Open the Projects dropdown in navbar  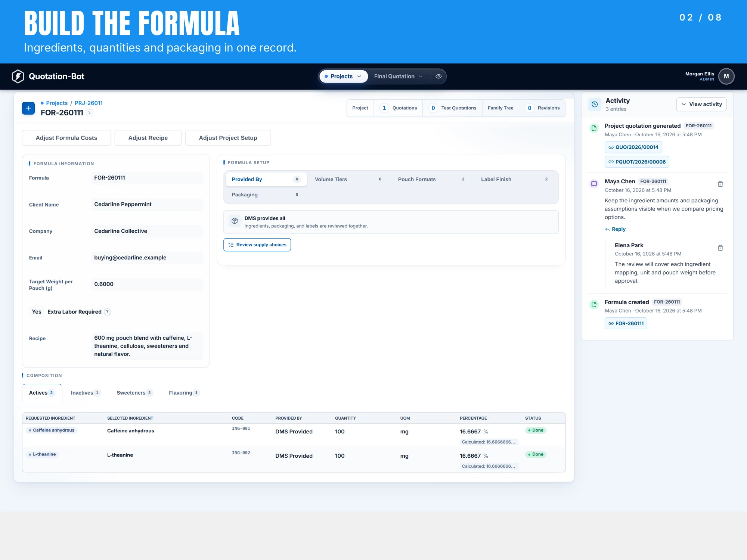click(343, 76)
